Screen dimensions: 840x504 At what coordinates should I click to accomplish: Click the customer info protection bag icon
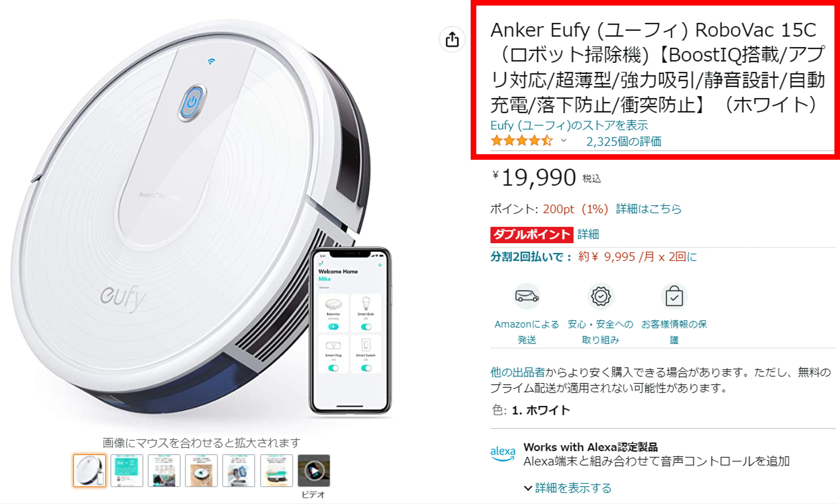coord(674,296)
